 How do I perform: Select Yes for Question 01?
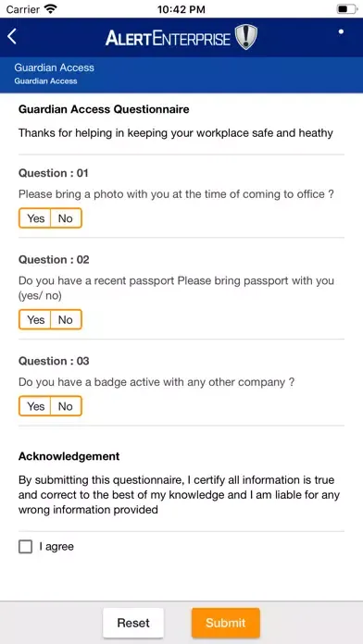pyautogui.click(x=35, y=218)
